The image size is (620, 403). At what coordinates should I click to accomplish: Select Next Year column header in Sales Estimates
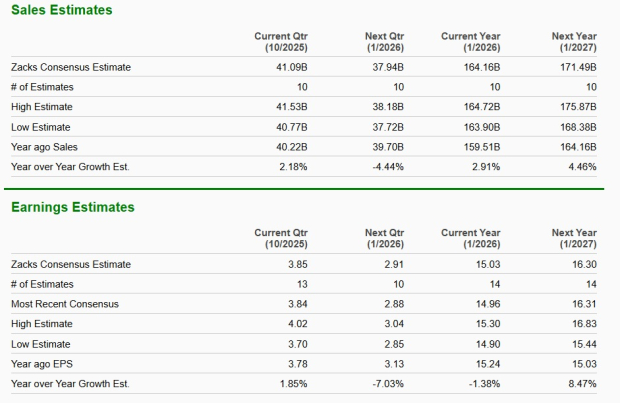pyautogui.click(x=574, y=42)
